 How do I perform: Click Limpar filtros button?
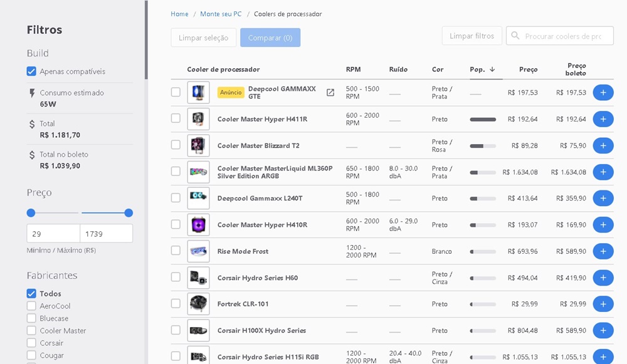click(x=472, y=36)
